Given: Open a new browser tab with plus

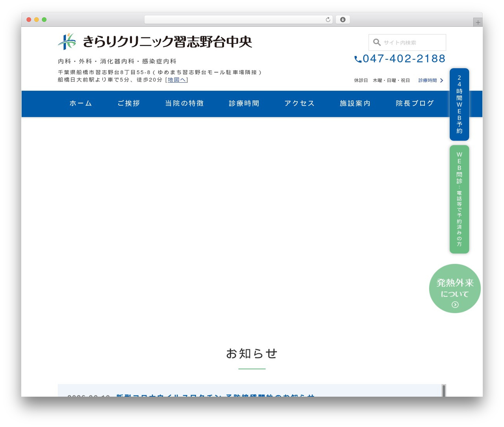Looking at the screenshot, I should tap(478, 22).
